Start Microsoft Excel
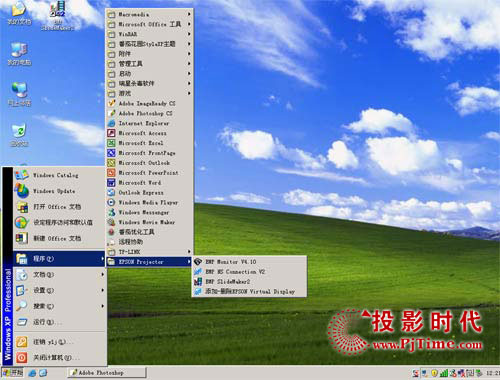This screenshot has height=380, width=500. point(149,143)
